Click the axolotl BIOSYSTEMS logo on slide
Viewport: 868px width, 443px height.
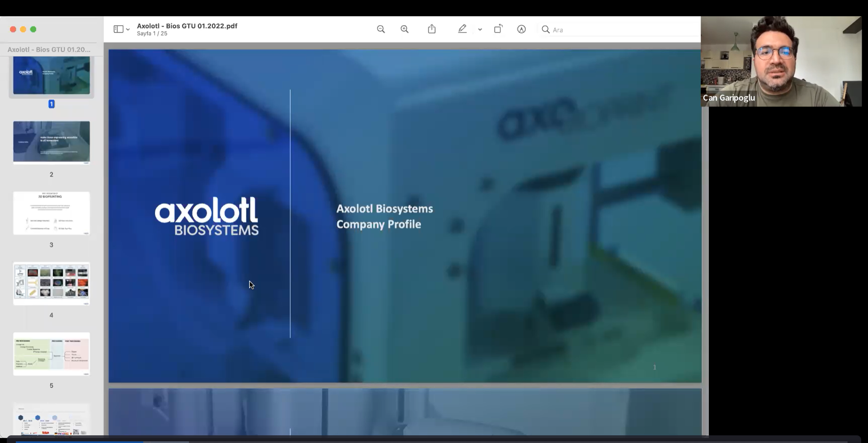pos(207,216)
